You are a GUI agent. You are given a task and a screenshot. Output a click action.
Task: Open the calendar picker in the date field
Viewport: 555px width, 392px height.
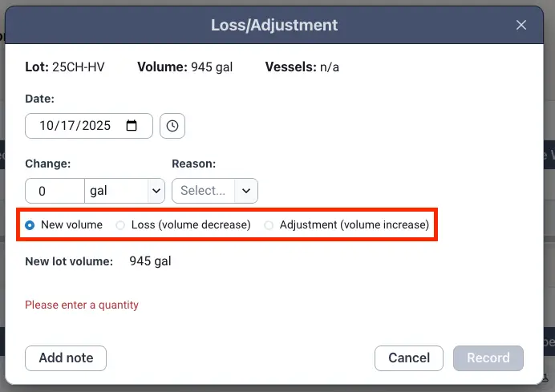132,126
